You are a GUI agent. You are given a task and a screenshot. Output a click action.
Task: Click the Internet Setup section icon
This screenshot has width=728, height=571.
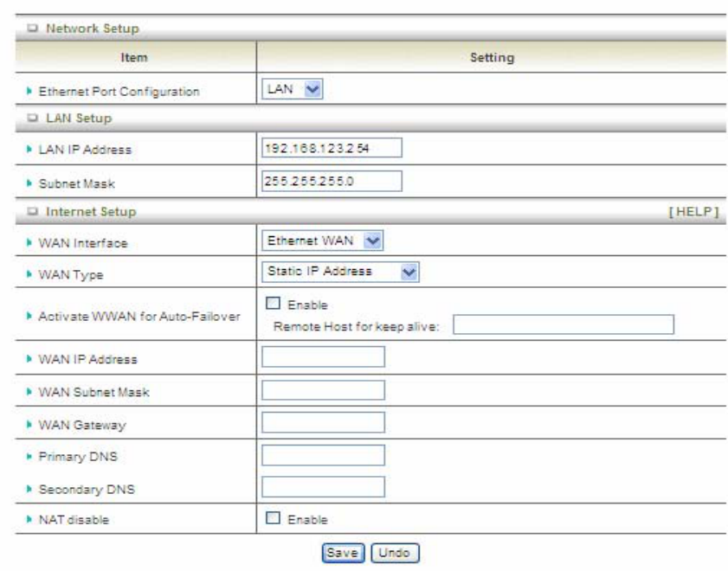point(32,211)
